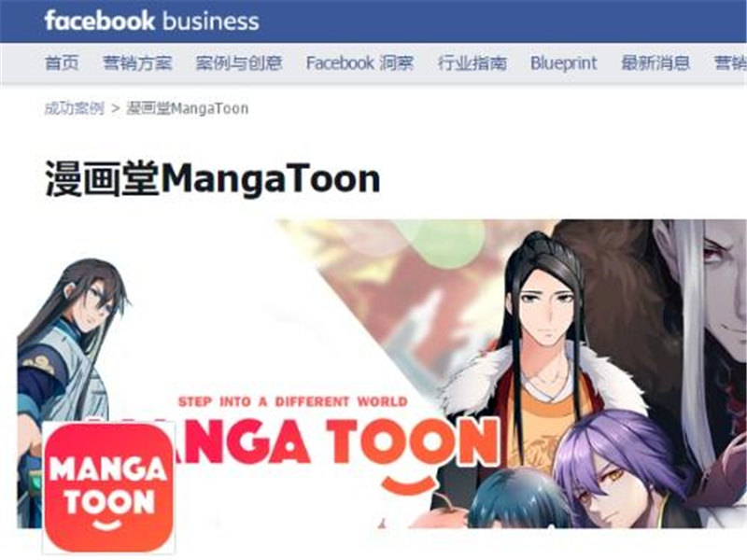This screenshot has width=747, height=560.
Task: Click the STEP INTO A DIFFERENT WORLD tagline
Action: [x=293, y=402]
